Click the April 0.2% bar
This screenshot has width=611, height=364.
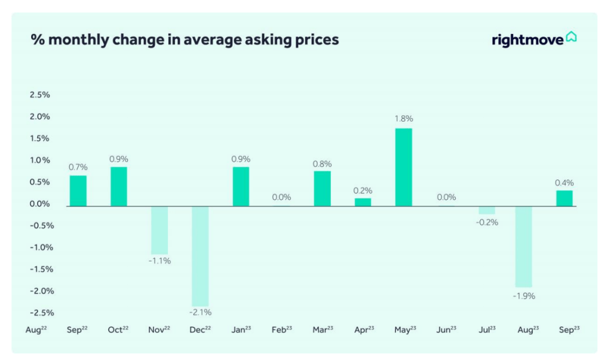coord(363,202)
